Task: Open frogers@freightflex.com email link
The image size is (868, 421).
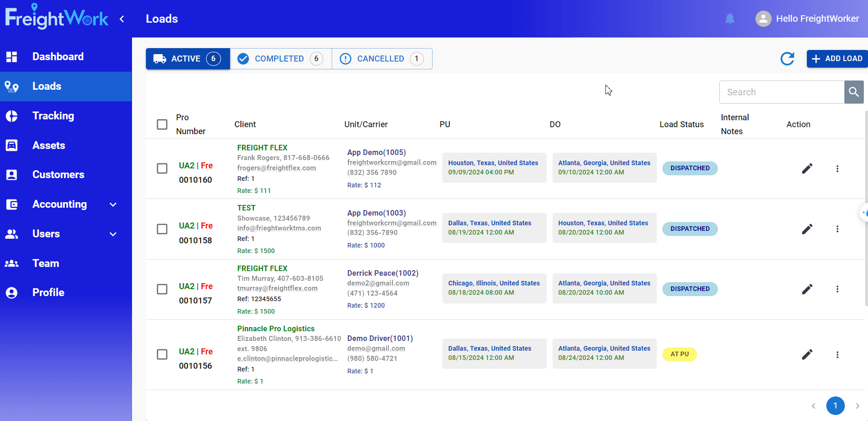Action: coord(277,168)
